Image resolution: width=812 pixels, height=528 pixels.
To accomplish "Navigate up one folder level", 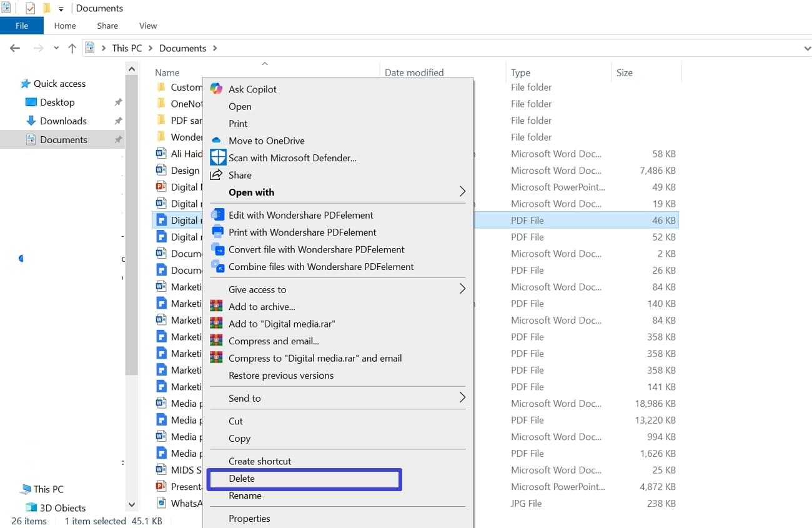I will point(72,47).
